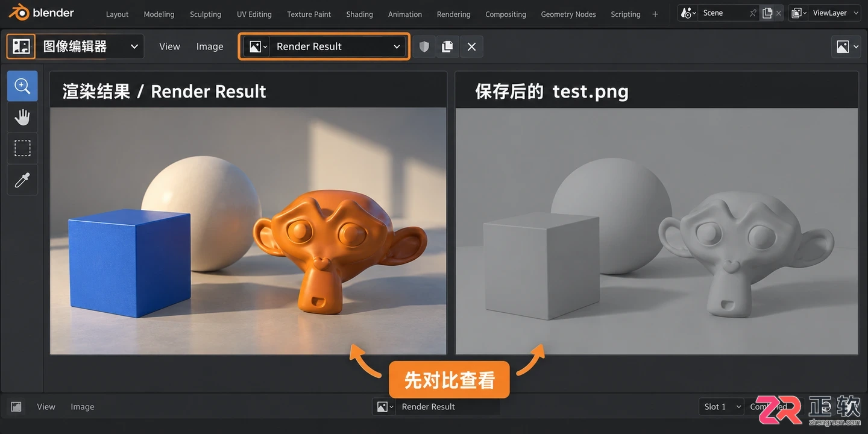Screen dimensions: 868x434
Task: Click the Blender logo icon
Action: pyautogui.click(x=20, y=12)
